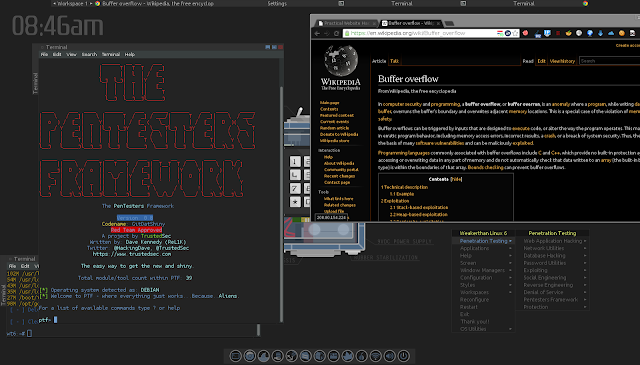The image size is (640, 365).
Task: Expand Database Hacking submenu
Action: tap(553, 256)
